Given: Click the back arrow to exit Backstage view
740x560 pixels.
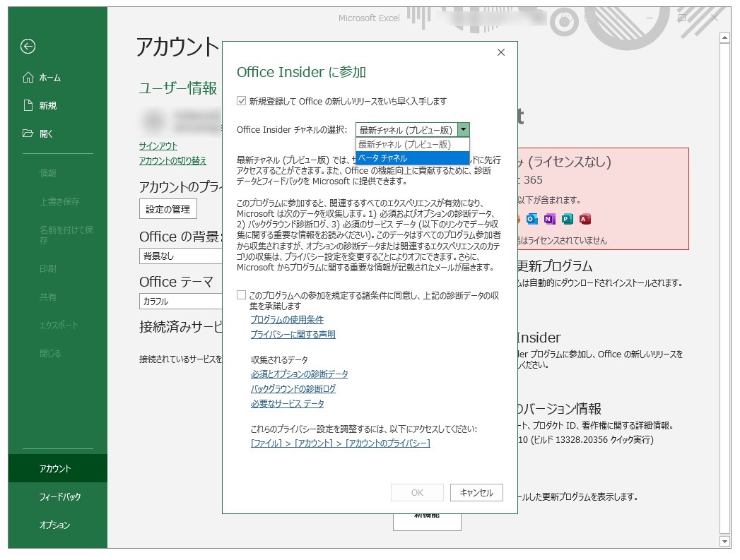Looking at the screenshot, I should tap(28, 47).
